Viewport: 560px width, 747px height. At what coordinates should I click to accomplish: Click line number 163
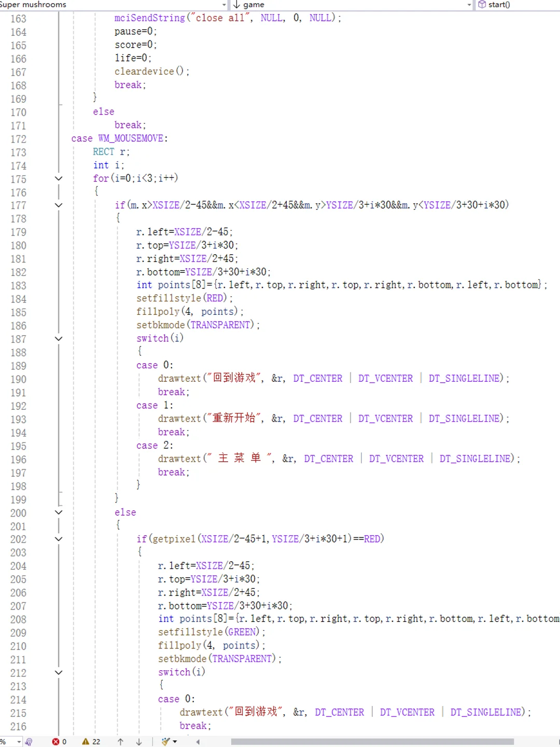point(18,19)
